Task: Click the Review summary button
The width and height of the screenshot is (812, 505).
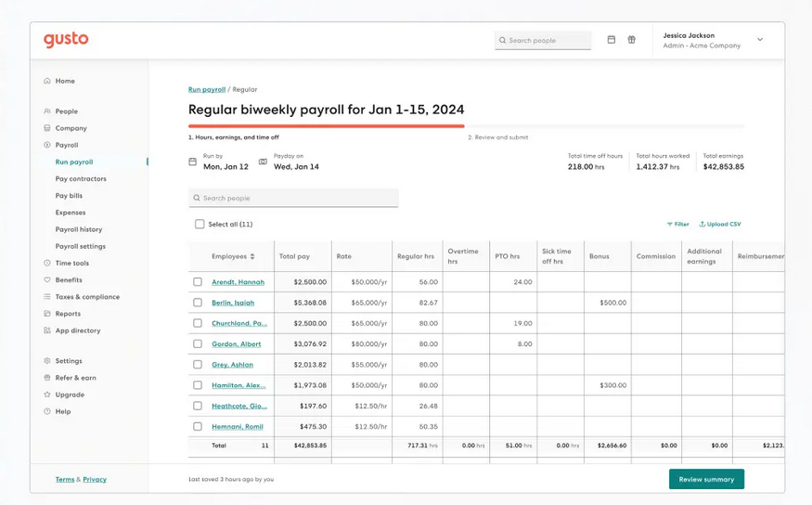Action: [706, 479]
